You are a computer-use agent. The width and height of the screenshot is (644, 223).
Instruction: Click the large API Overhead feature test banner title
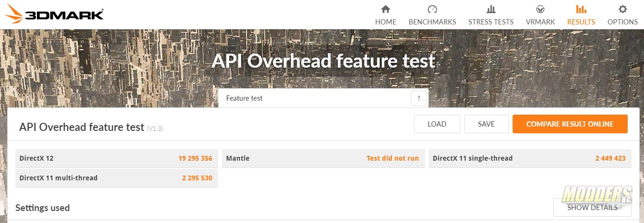click(x=323, y=61)
